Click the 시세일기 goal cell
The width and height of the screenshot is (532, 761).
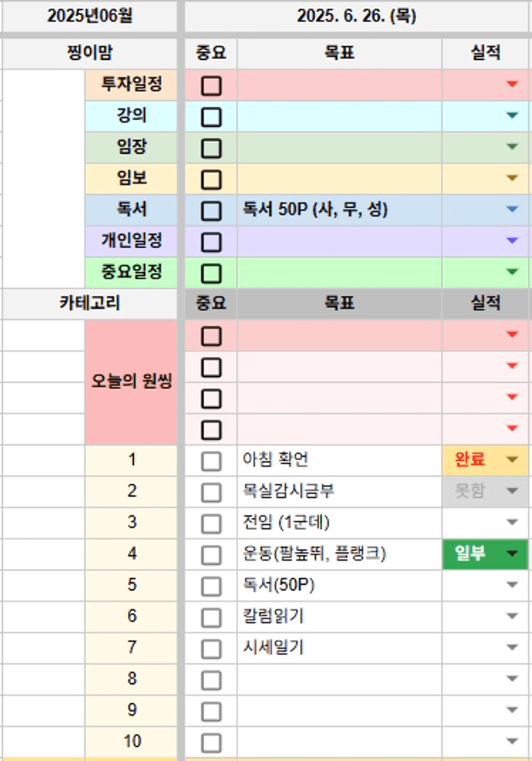click(339, 648)
